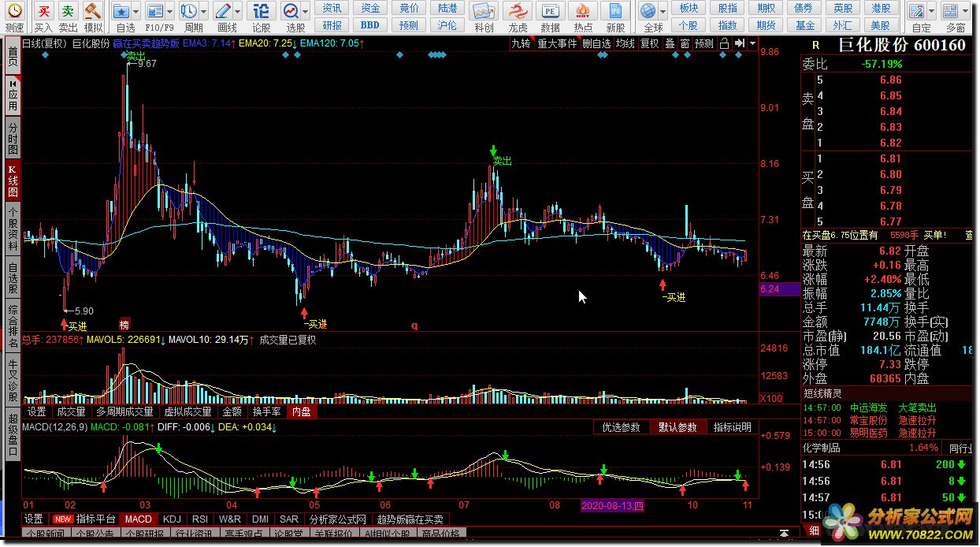Click the 细 detail button at bottom right
980x547 pixels.
813,531
